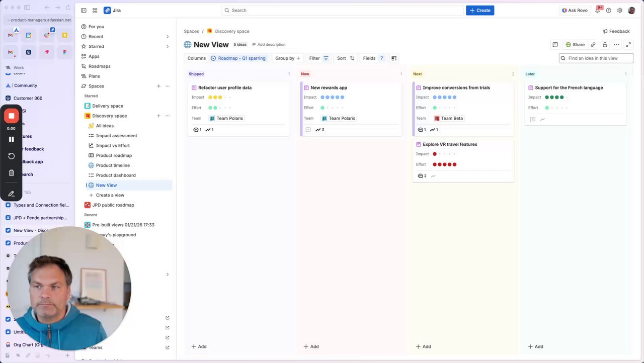
Task: Open the Columns Roadmap field dropdown
Action: click(x=238, y=58)
